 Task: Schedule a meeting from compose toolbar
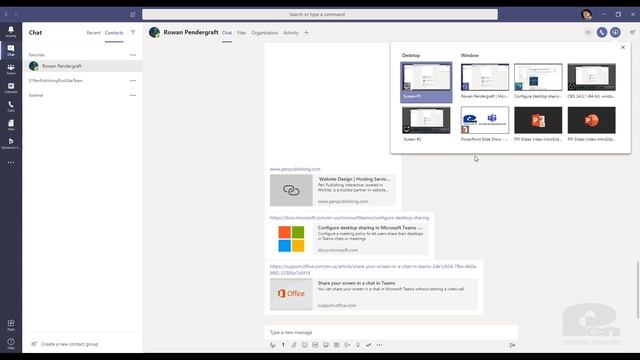pos(336,345)
